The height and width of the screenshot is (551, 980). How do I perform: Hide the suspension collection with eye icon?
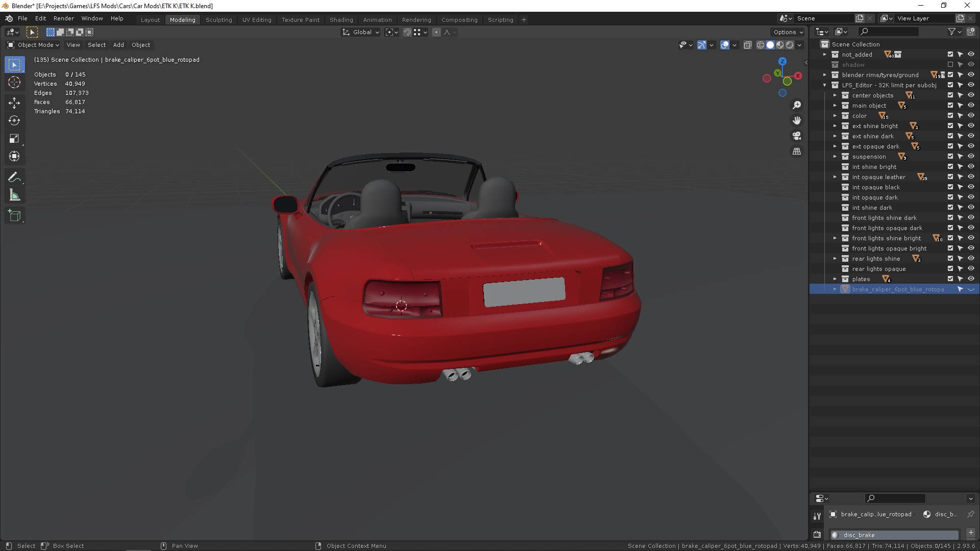tap(971, 157)
